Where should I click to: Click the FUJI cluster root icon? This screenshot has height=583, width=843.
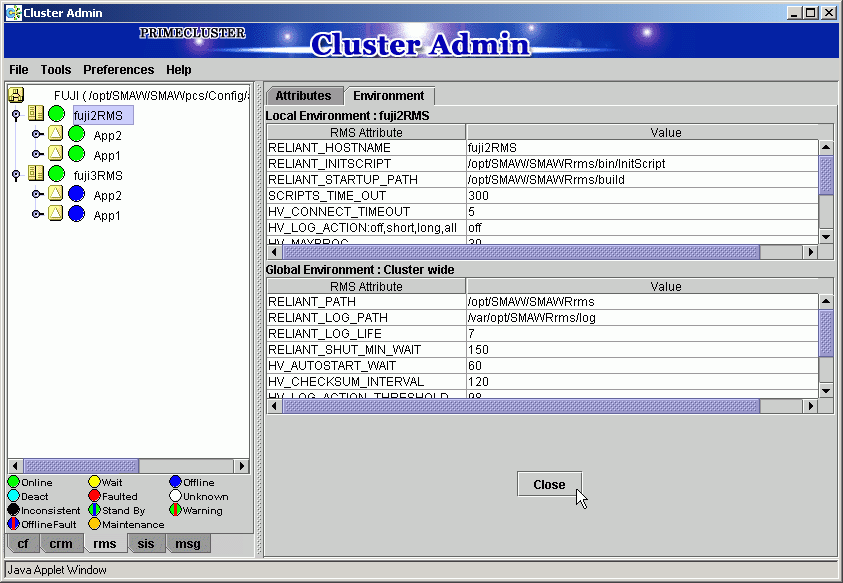coord(16,95)
